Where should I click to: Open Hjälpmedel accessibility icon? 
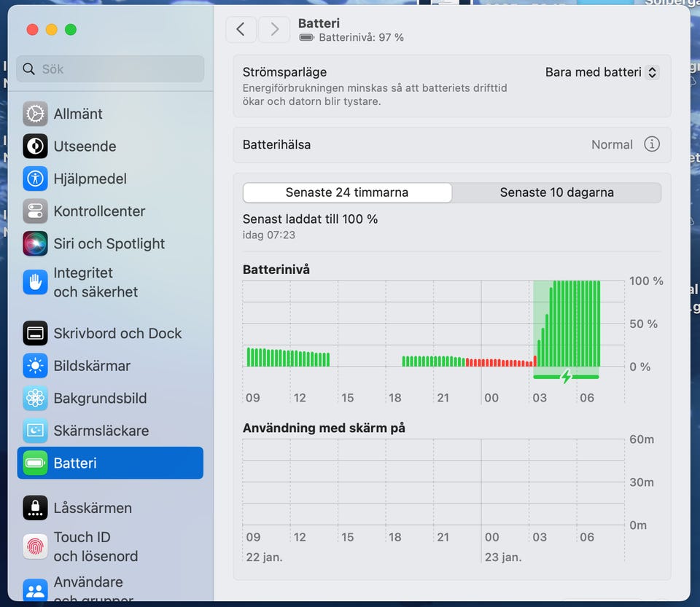(35, 179)
